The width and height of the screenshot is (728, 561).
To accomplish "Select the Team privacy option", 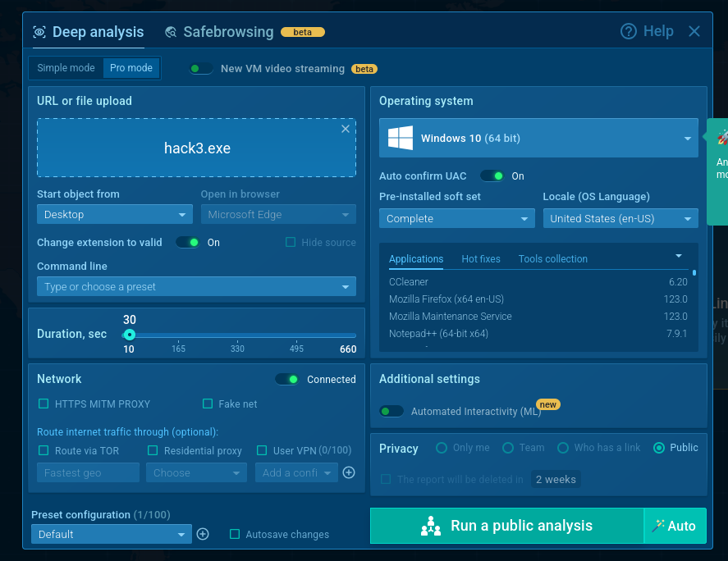I will point(508,448).
